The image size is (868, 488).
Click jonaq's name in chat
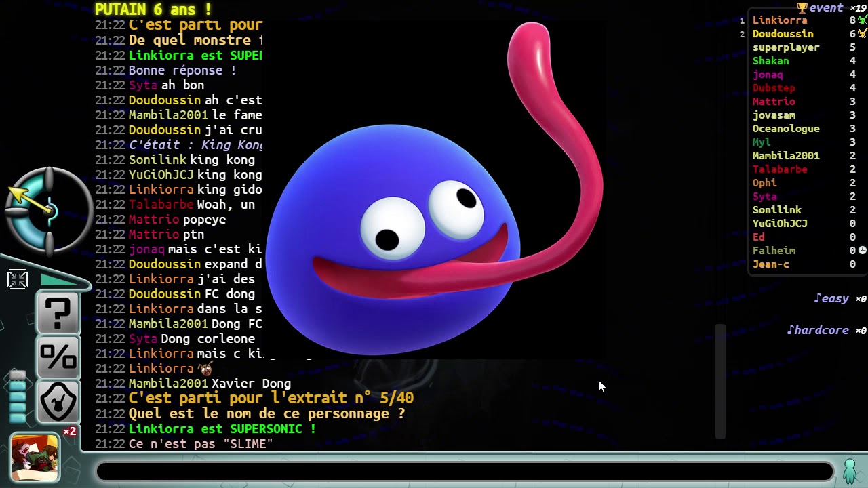146,249
